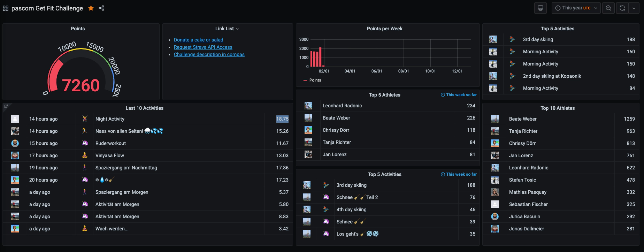Open the share dashboard icon
Viewport: 644px width, 252px height.
tap(101, 8)
